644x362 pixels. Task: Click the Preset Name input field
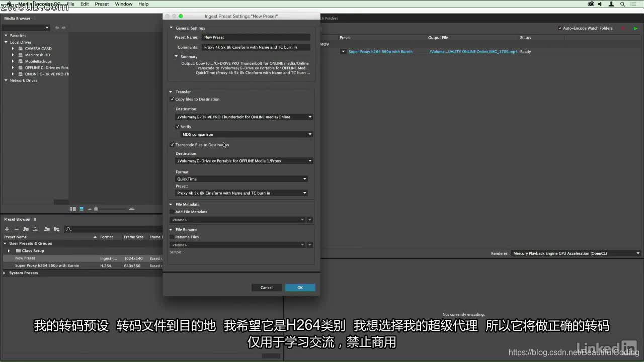(256, 37)
